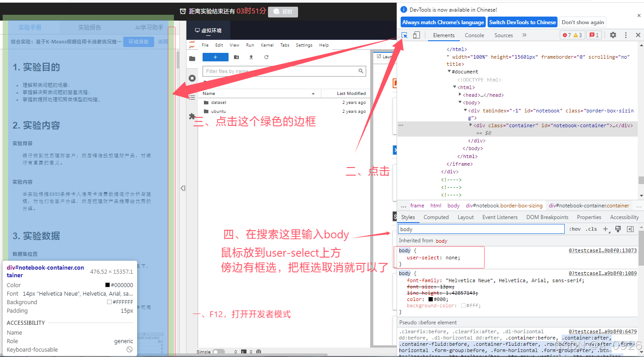
Task: Expand the <head> node
Action: [460, 95]
